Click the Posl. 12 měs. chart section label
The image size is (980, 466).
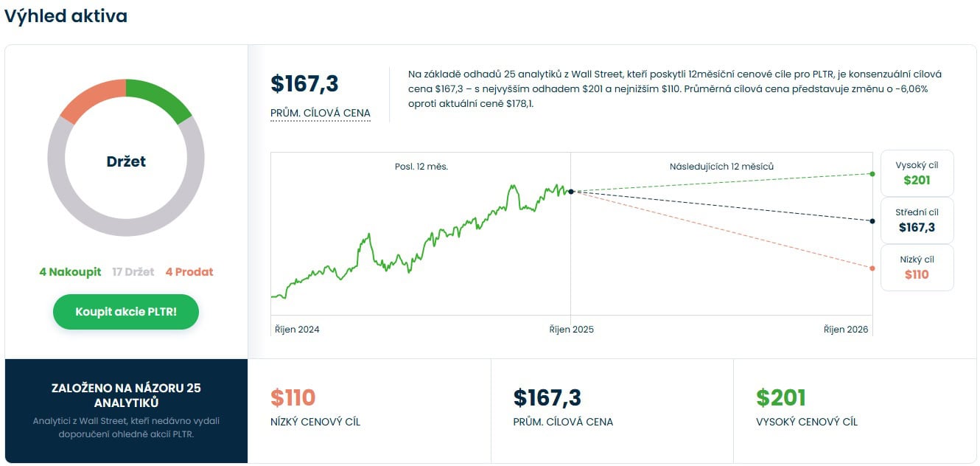coord(421,167)
